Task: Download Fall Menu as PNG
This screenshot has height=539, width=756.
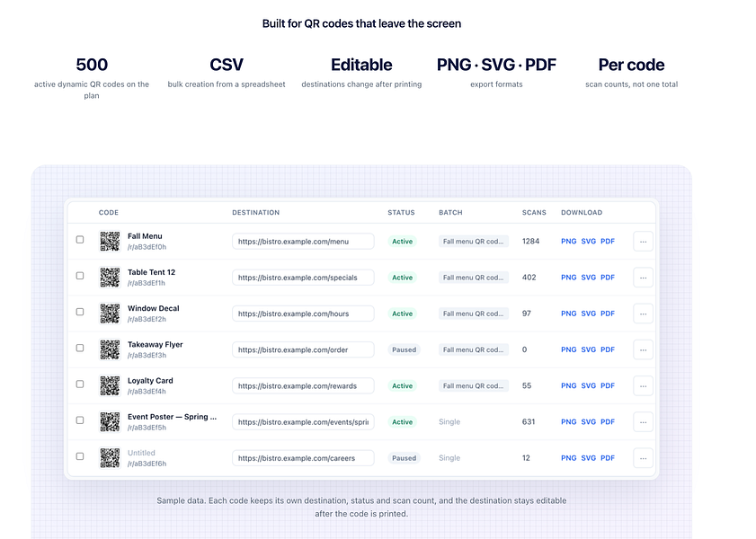Action: [x=568, y=242]
